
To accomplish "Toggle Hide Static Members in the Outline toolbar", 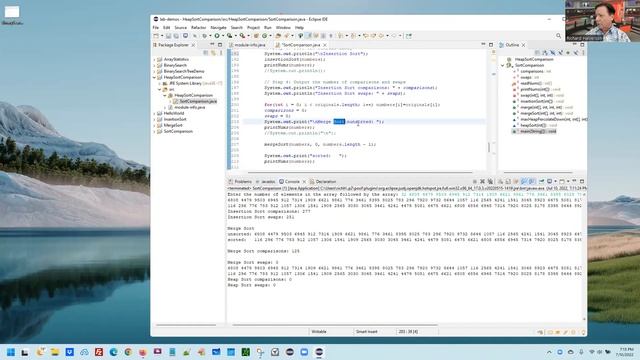I will pos(560,53).
